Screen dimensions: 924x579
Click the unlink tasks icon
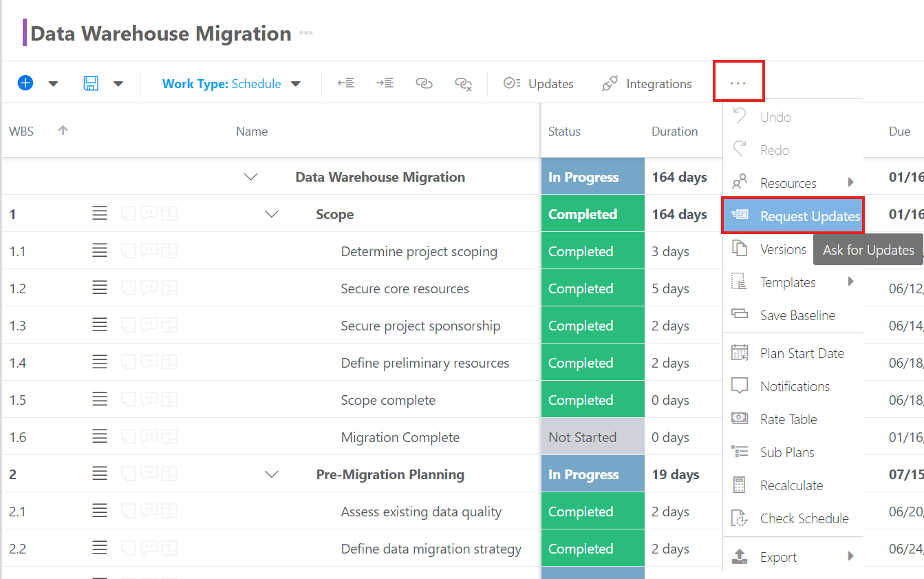click(463, 84)
